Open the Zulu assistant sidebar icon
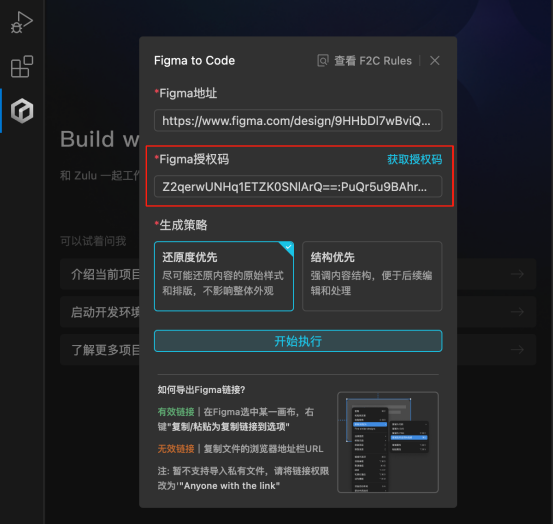Image resolution: width=554 pixels, height=524 pixels. point(22,111)
